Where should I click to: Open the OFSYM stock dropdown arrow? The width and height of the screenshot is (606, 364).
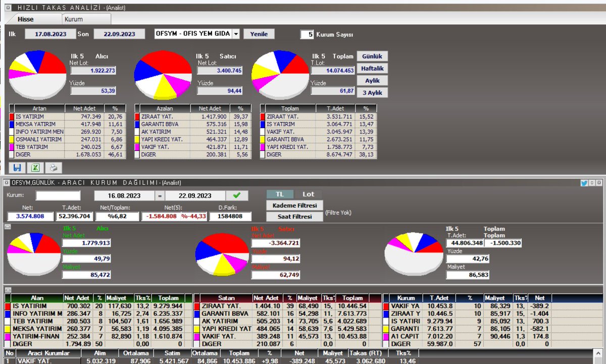point(236,34)
